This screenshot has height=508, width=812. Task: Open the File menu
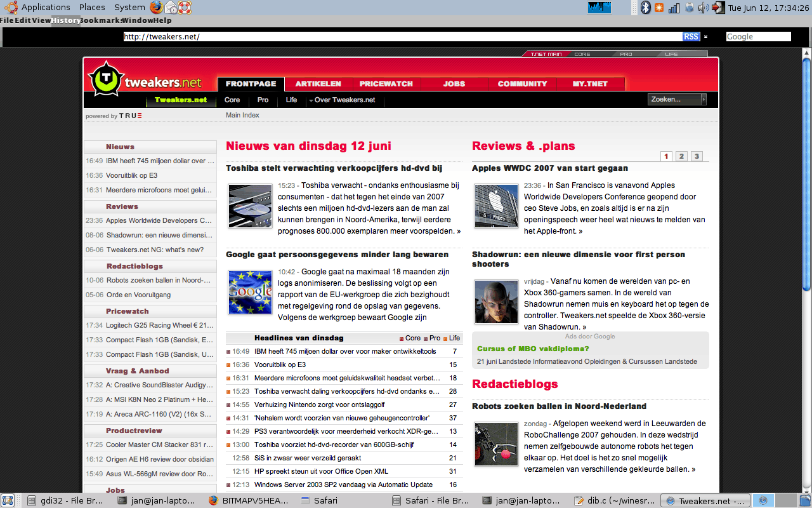8,20
